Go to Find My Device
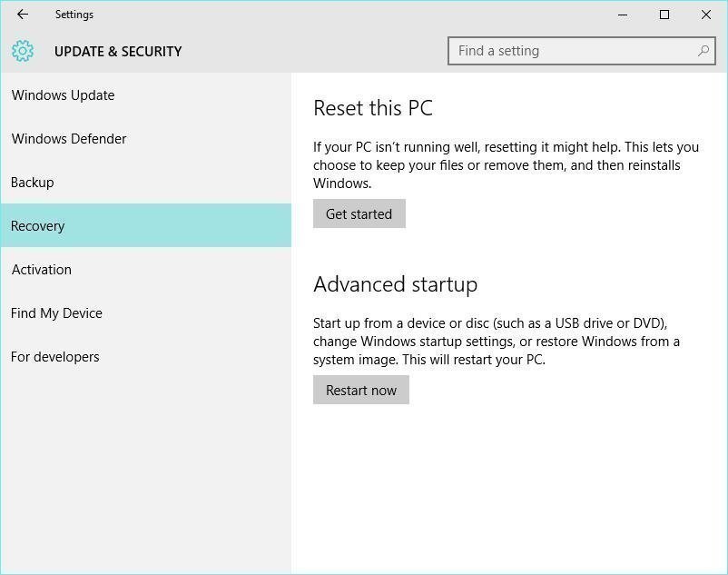Screen dimensions: 728x575 56,313
